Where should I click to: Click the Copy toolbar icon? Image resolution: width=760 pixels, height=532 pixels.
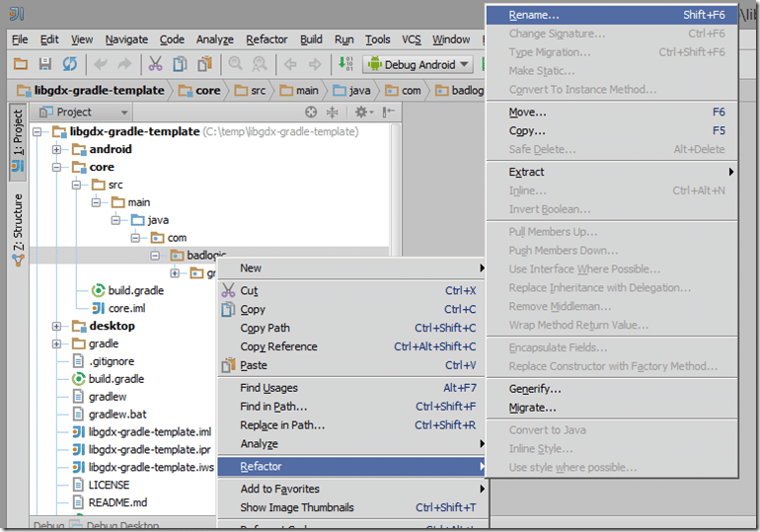180,64
